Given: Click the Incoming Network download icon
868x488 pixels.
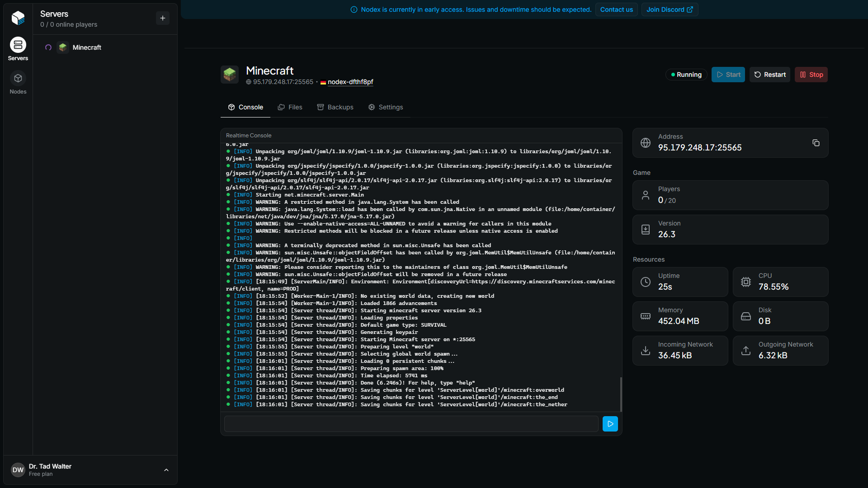Looking at the screenshot, I should [646, 351].
